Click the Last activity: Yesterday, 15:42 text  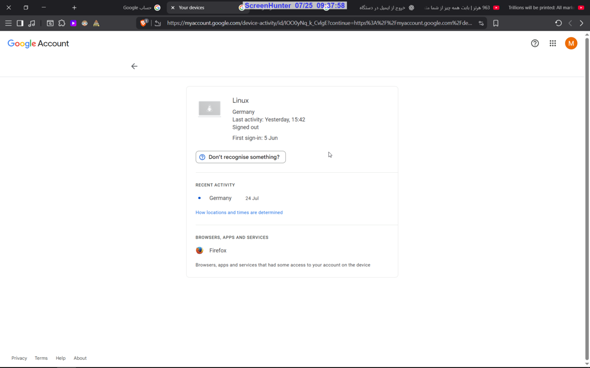point(269,120)
